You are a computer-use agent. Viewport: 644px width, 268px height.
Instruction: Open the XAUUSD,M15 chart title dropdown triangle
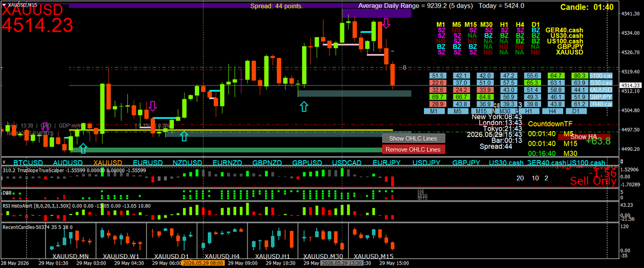pyautogui.click(x=4, y=5)
